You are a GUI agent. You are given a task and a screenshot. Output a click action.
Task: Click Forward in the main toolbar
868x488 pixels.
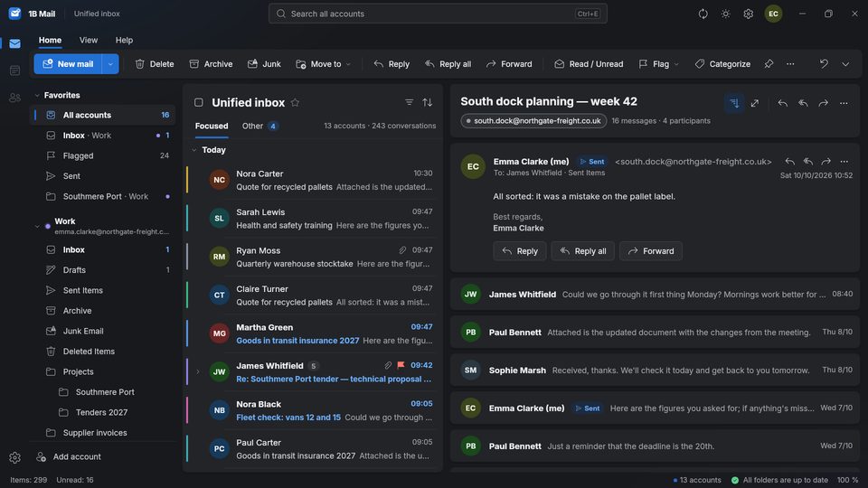point(509,64)
